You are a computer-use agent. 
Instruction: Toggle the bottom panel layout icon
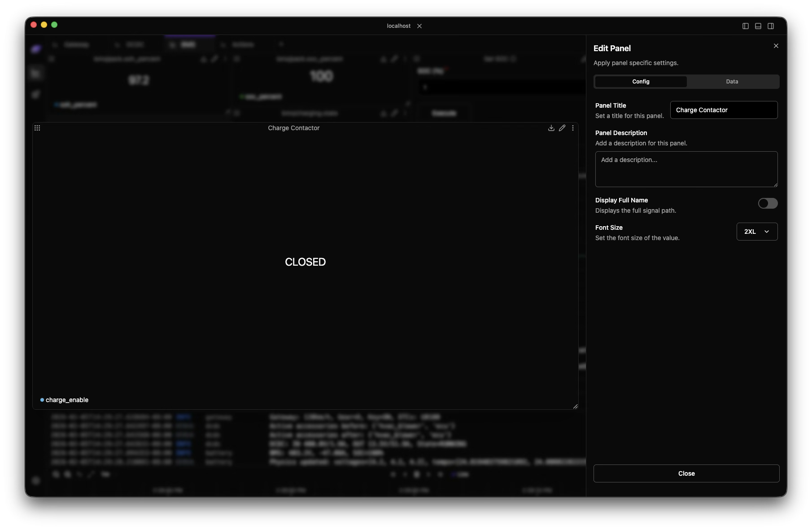pos(758,26)
